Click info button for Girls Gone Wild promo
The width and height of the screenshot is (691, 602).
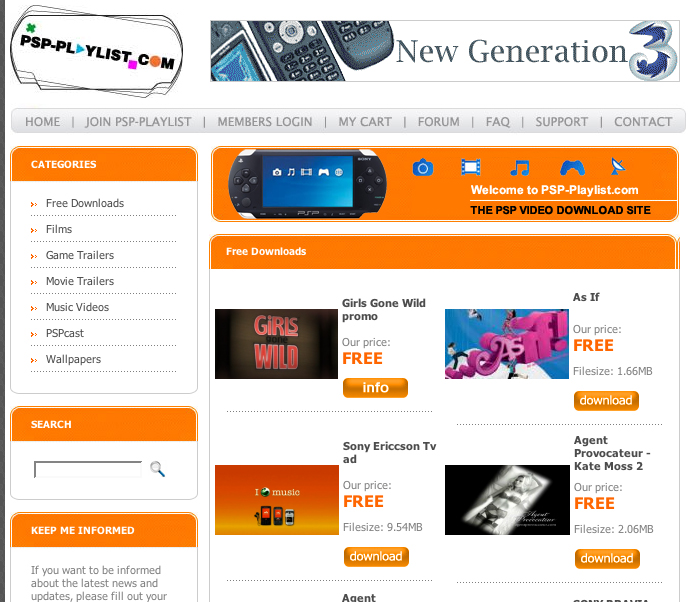pos(375,388)
